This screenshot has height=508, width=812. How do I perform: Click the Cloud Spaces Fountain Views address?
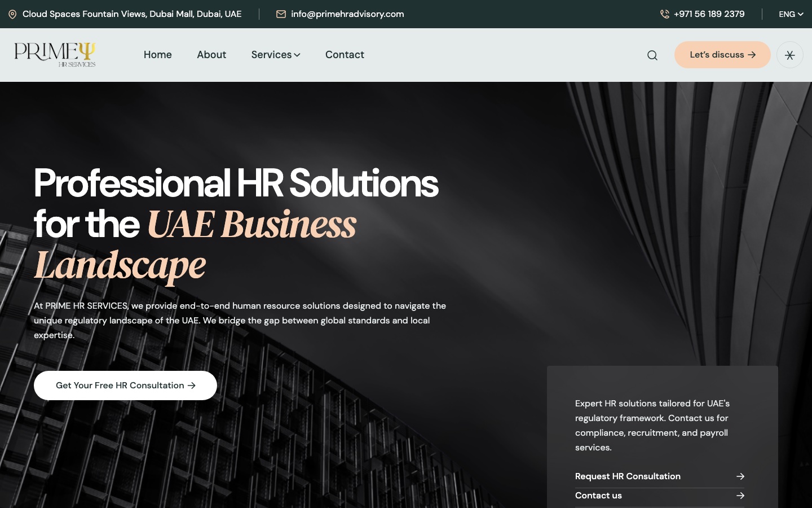point(132,14)
